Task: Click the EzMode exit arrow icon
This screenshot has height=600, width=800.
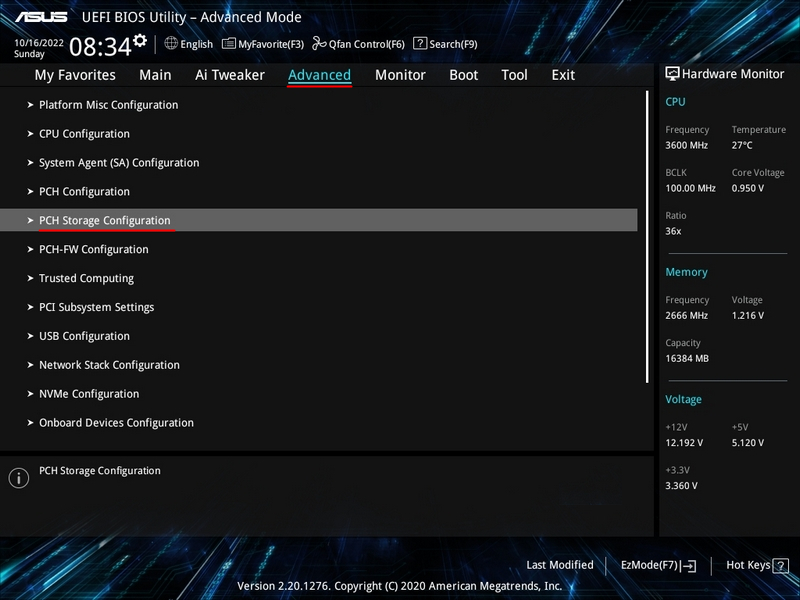Action: tap(688, 565)
